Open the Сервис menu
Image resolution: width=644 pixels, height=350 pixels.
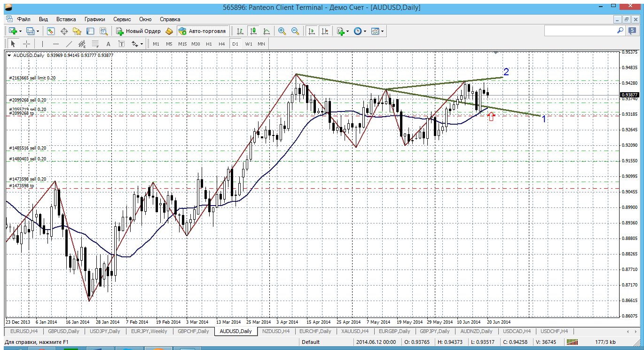pyautogui.click(x=122, y=19)
